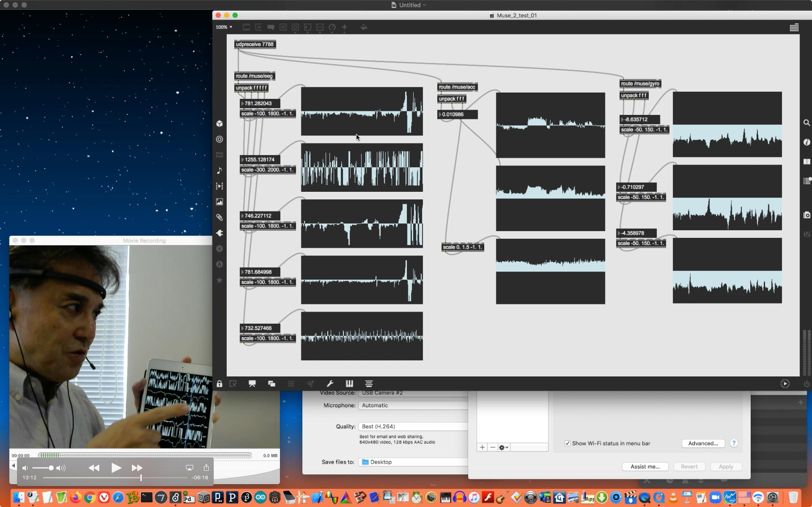Open the Images browser in left sidebar
Screen dimensions: 812x507
(x=220, y=202)
